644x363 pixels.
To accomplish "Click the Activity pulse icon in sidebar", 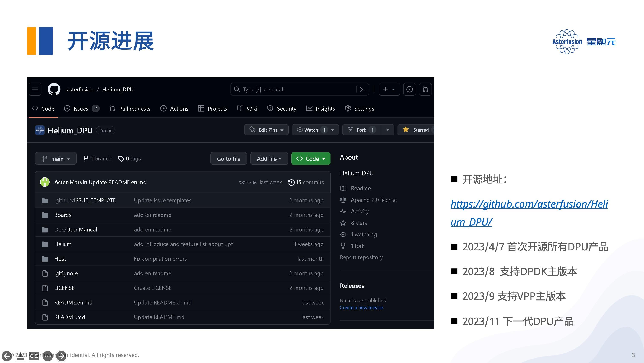I will 343,211.
